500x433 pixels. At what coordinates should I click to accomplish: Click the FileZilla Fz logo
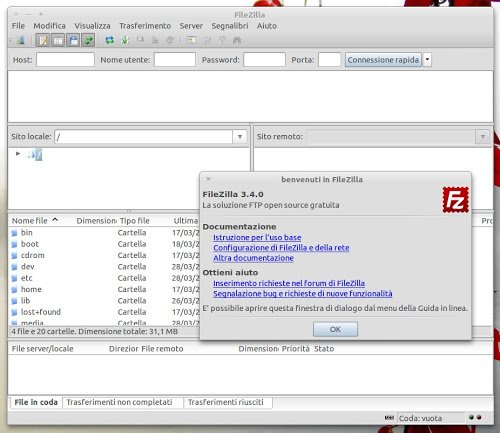click(456, 200)
